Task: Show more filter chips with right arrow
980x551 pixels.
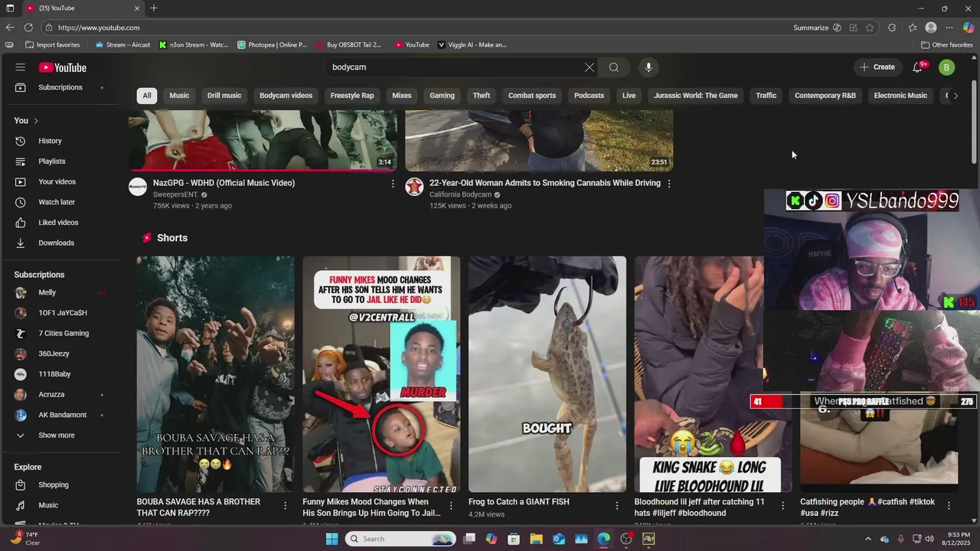Action: (955, 96)
